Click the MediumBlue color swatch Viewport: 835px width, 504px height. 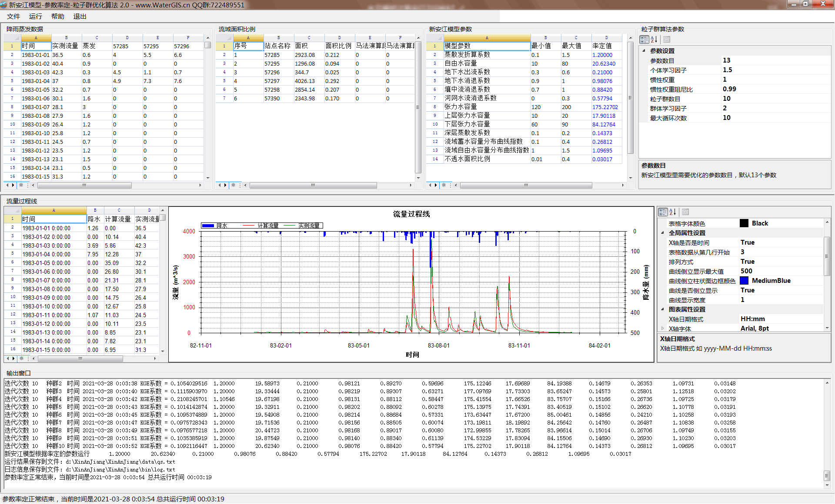[x=744, y=281]
